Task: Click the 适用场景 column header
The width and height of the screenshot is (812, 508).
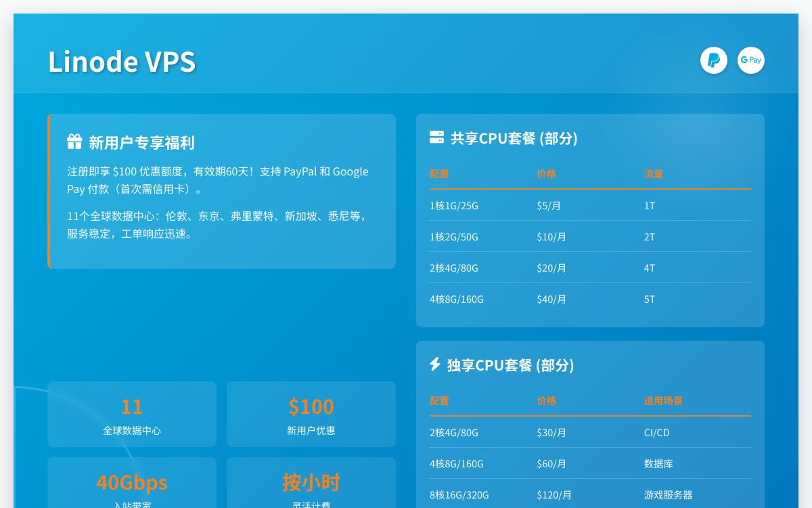Action: tap(663, 401)
